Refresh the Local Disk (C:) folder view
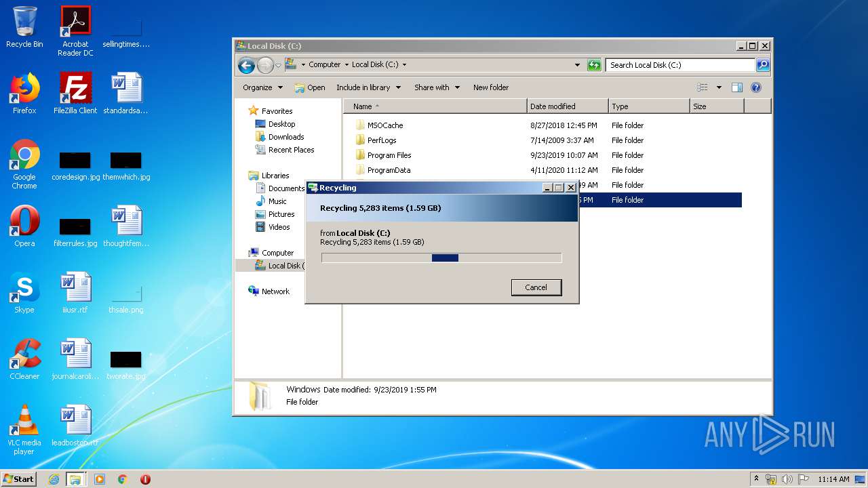The height and width of the screenshot is (488, 868). coord(594,65)
